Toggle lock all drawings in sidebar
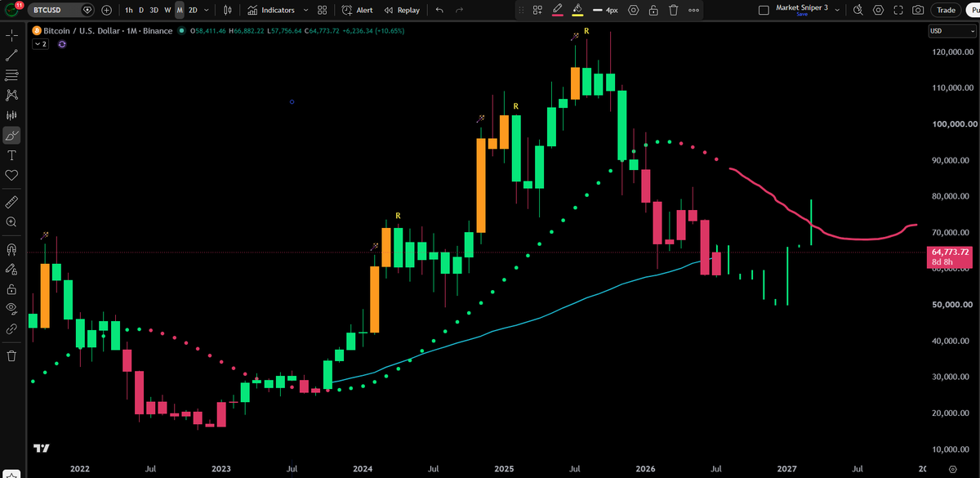 [x=11, y=288]
